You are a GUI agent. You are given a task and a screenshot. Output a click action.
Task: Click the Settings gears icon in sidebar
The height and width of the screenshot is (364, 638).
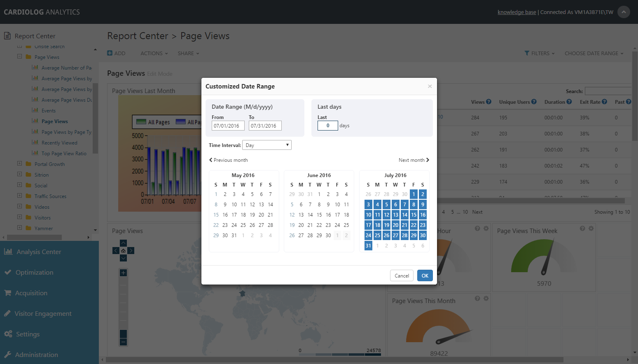tap(8, 334)
